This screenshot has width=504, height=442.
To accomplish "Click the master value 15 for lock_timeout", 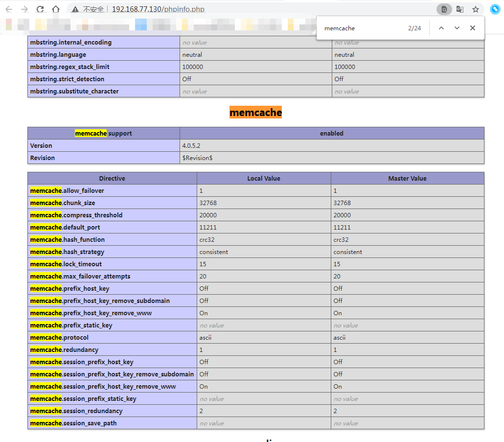I will (x=337, y=264).
